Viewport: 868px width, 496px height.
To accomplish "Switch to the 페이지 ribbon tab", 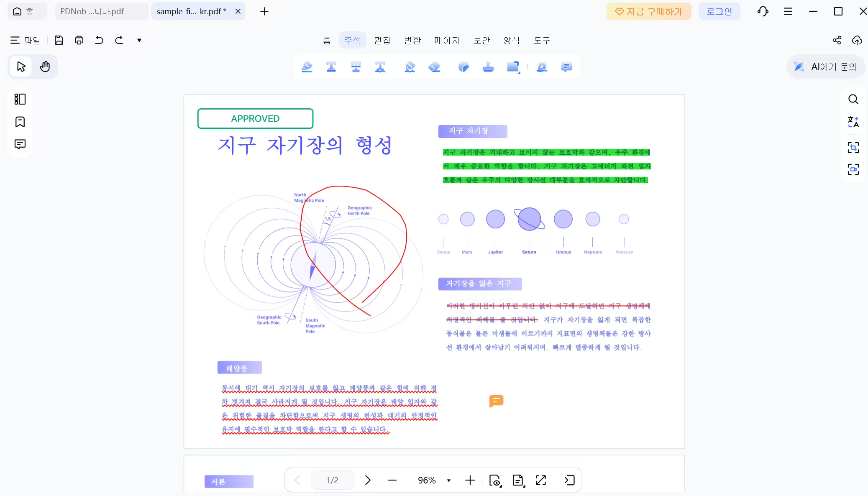I will 447,40.
